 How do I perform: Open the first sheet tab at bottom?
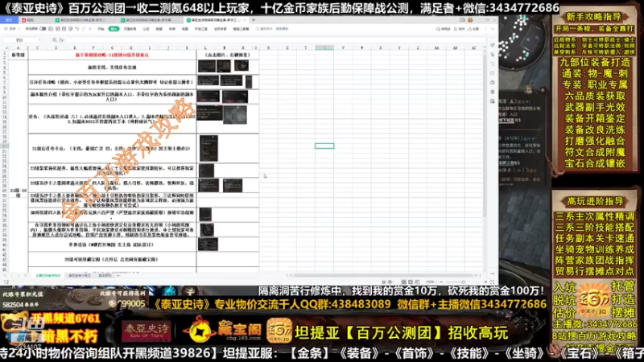(48, 275)
